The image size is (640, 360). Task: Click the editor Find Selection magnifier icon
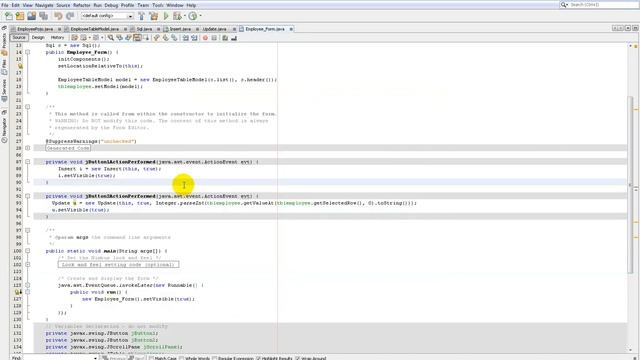(111, 38)
